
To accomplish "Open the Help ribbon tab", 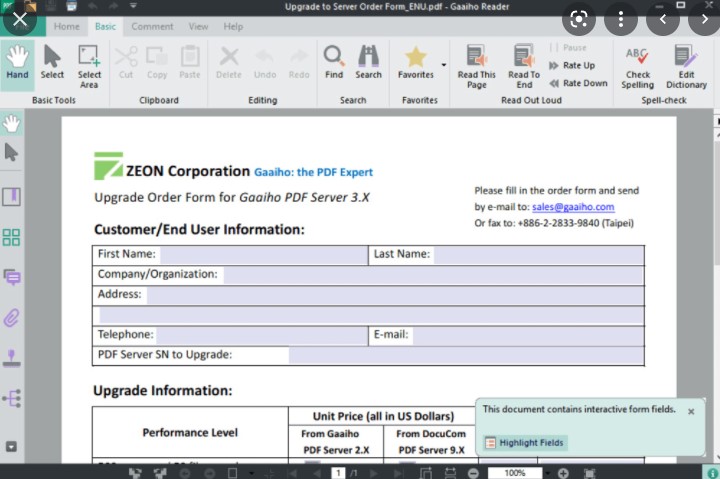I will 233,27.
